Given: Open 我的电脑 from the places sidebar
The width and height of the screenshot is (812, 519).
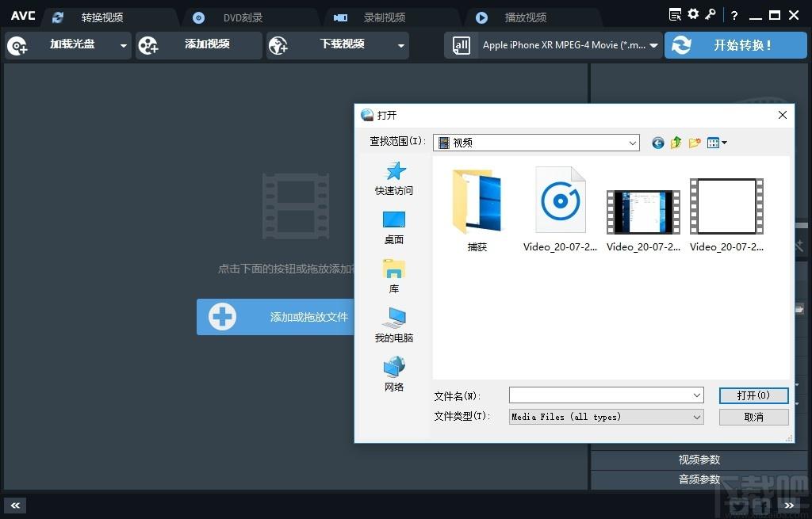Looking at the screenshot, I should point(394,326).
